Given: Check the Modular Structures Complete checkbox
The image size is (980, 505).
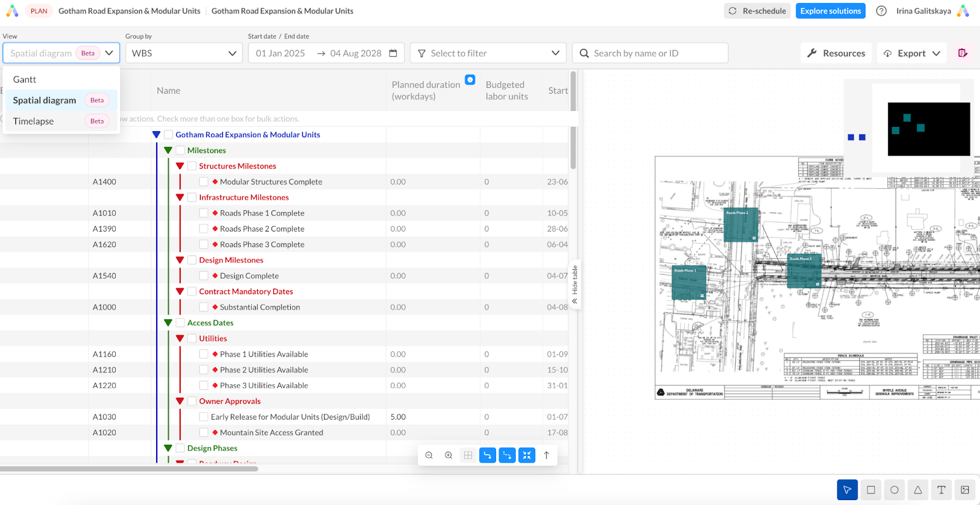Looking at the screenshot, I should pos(203,181).
